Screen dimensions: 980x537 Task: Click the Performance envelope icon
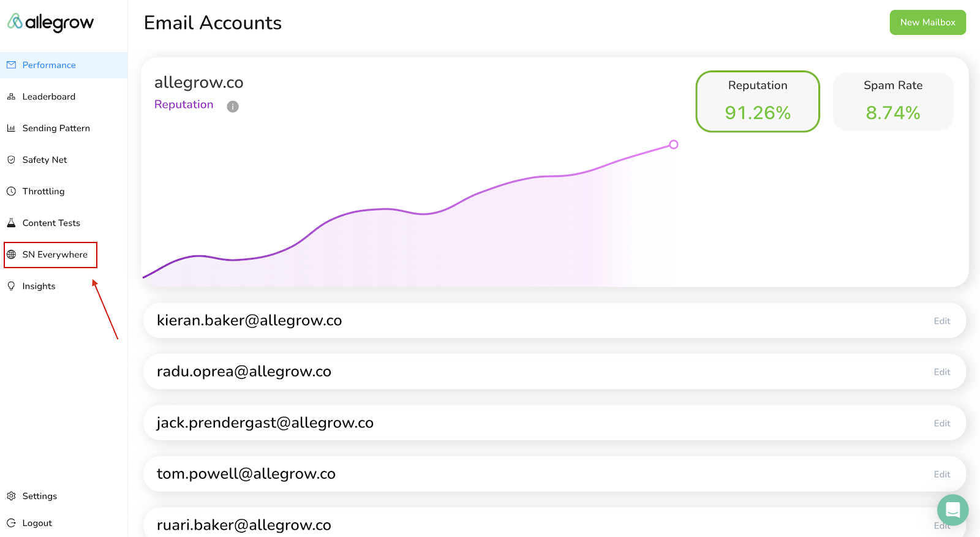pyautogui.click(x=11, y=65)
